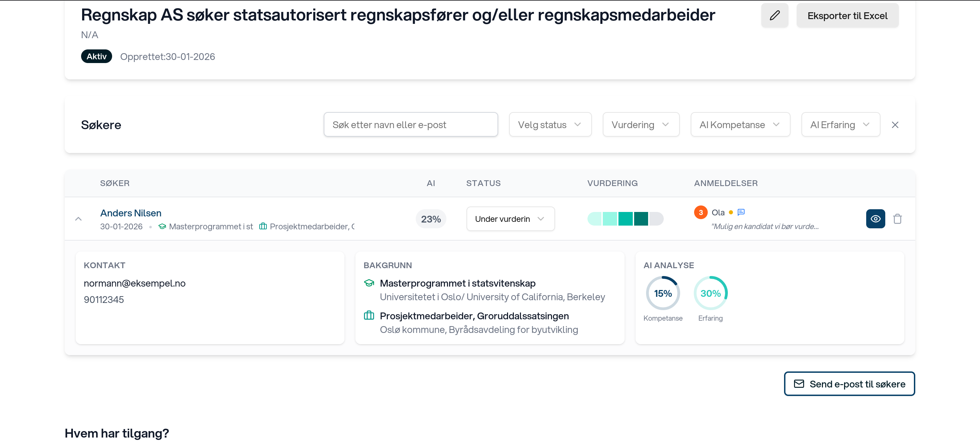Click the pencil edit icon for the job posting
Viewport: 980px width, 443px height.
click(775, 15)
